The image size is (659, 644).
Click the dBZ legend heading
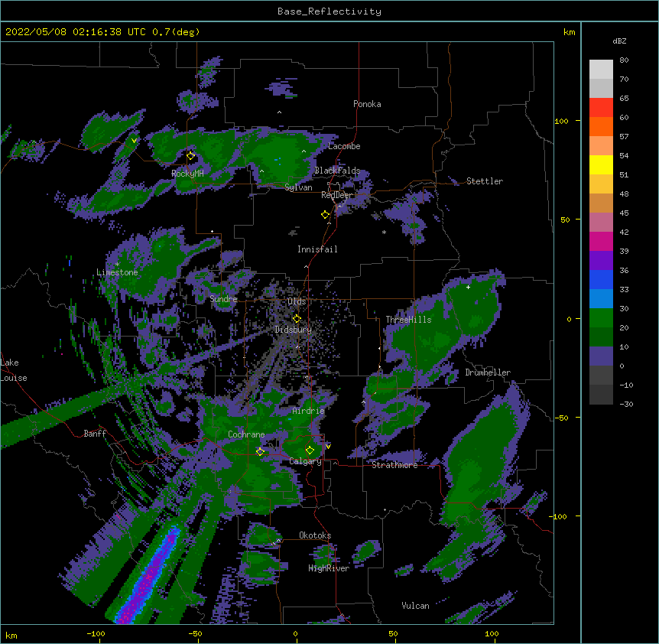(619, 41)
